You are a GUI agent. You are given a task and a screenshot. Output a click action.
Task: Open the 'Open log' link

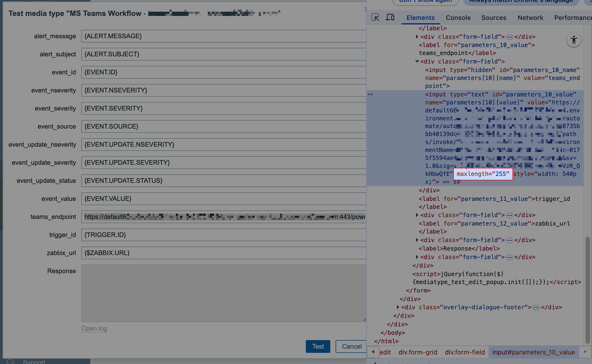(94, 328)
